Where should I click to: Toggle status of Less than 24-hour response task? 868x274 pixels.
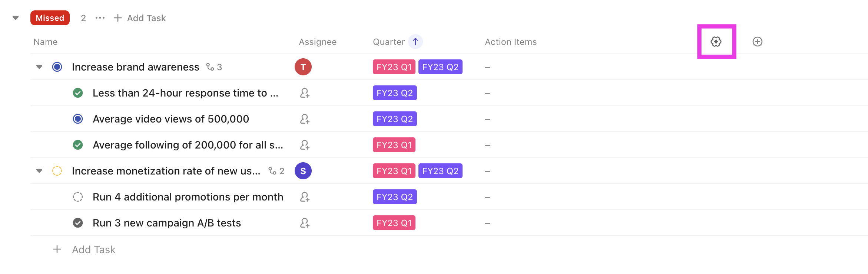point(78,93)
